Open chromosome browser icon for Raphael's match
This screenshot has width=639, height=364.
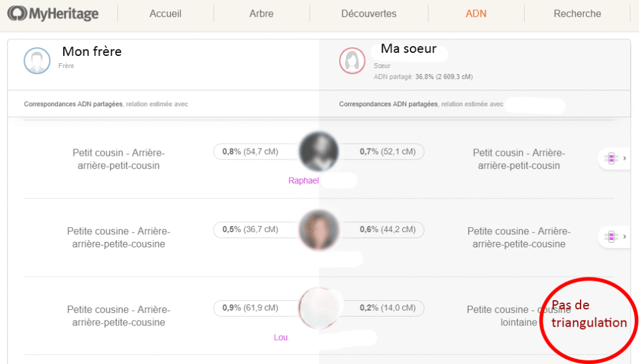[611, 158]
